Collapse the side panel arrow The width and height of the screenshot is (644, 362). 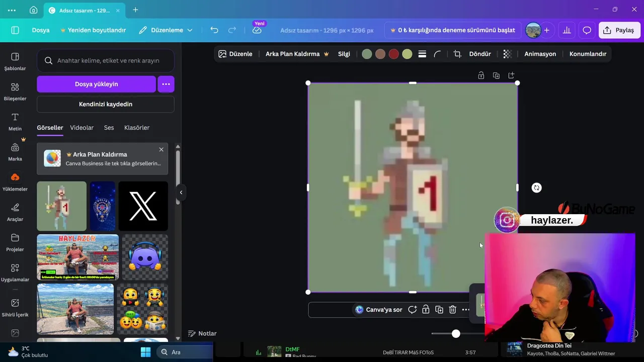pos(181,192)
